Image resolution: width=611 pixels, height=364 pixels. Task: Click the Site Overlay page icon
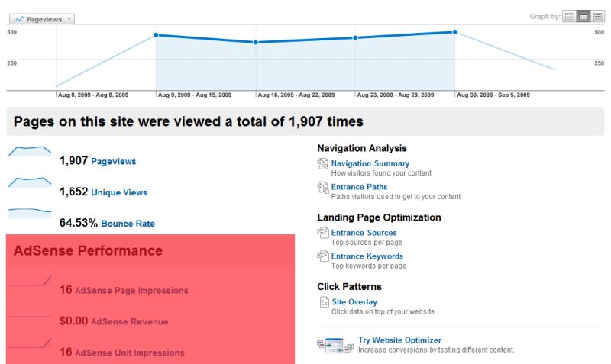coord(323,303)
